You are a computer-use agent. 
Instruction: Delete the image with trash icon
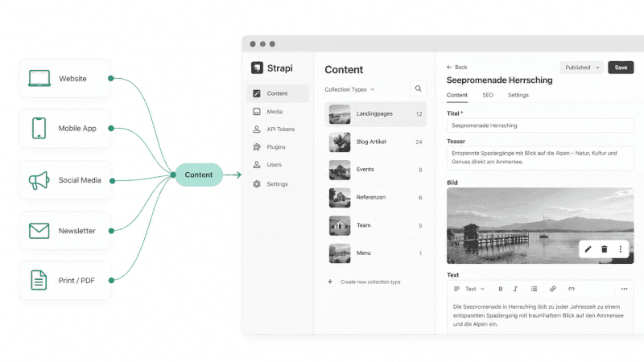(605, 249)
